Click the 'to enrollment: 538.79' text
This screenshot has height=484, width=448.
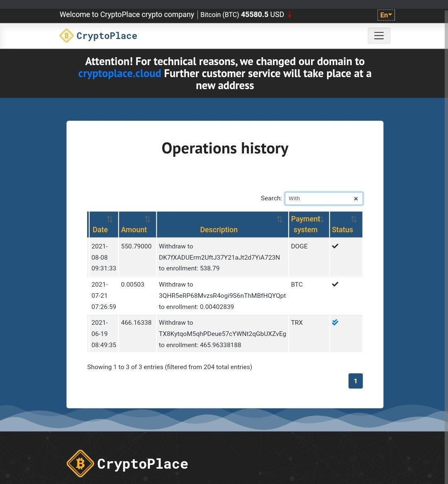tap(189, 268)
